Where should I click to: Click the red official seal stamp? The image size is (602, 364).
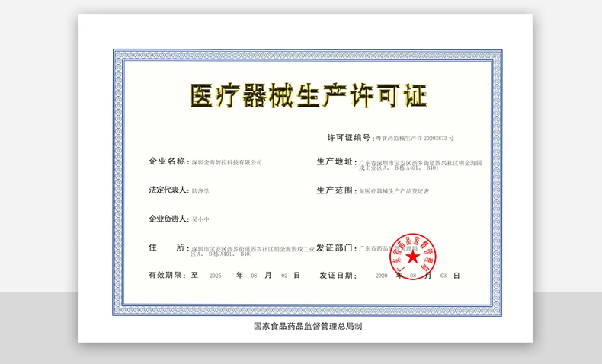point(413,257)
